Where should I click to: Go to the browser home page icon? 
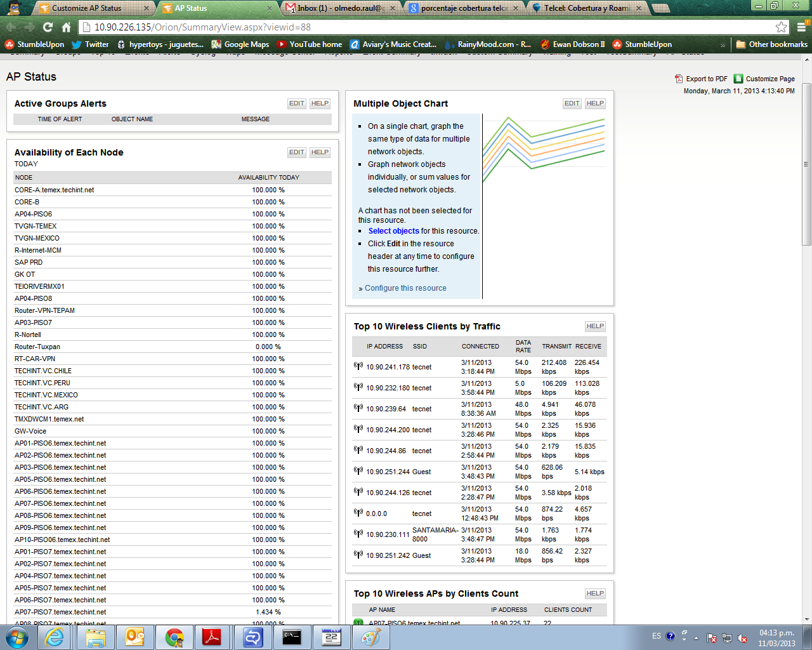(x=66, y=27)
